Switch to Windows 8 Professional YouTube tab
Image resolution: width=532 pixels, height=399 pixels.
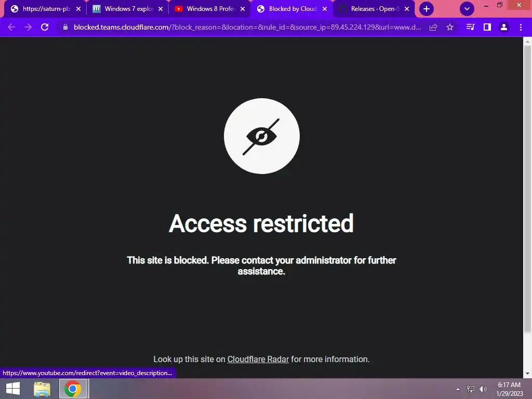[x=205, y=9]
